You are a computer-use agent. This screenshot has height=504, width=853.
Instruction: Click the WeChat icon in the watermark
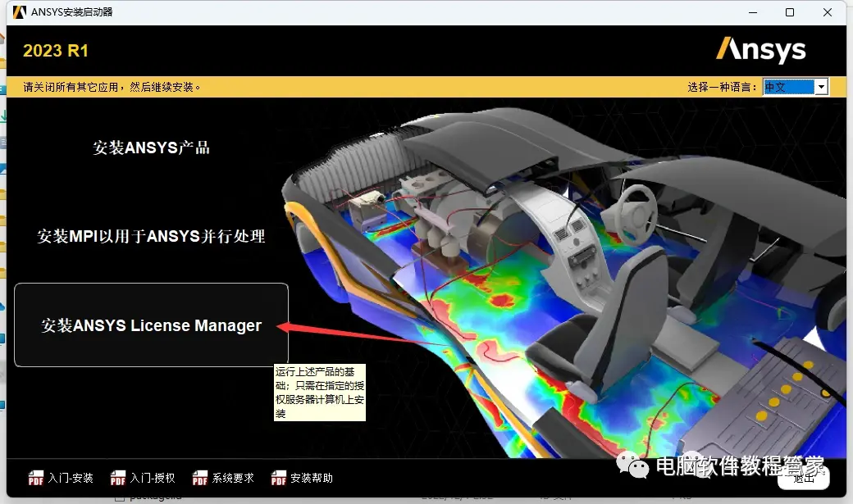click(x=632, y=465)
